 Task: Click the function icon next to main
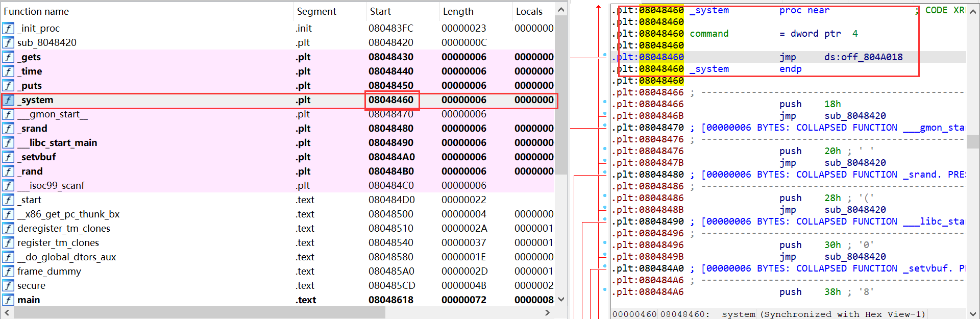point(8,300)
